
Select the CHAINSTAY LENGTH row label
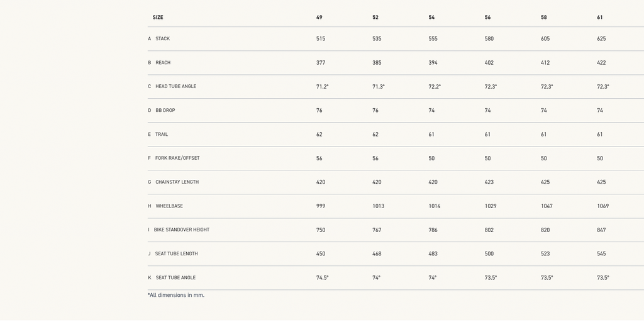pos(177,182)
